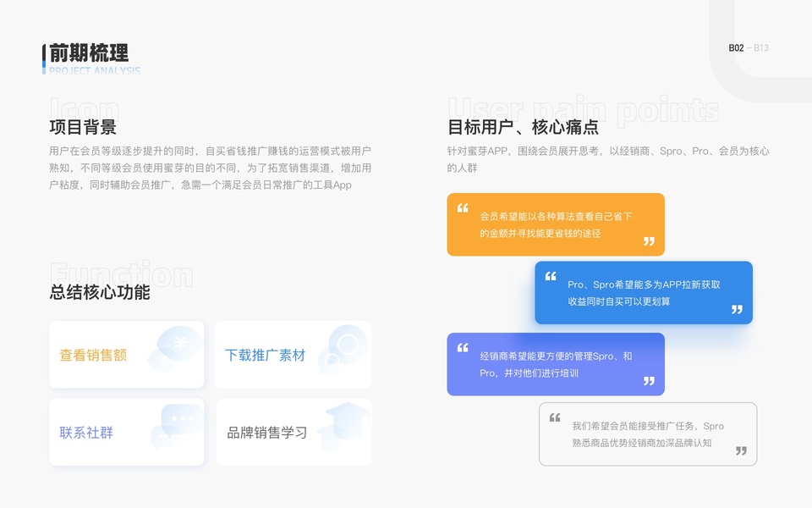
Task: Click the closing quote mark in the purple card
Action: click(649, 381)
